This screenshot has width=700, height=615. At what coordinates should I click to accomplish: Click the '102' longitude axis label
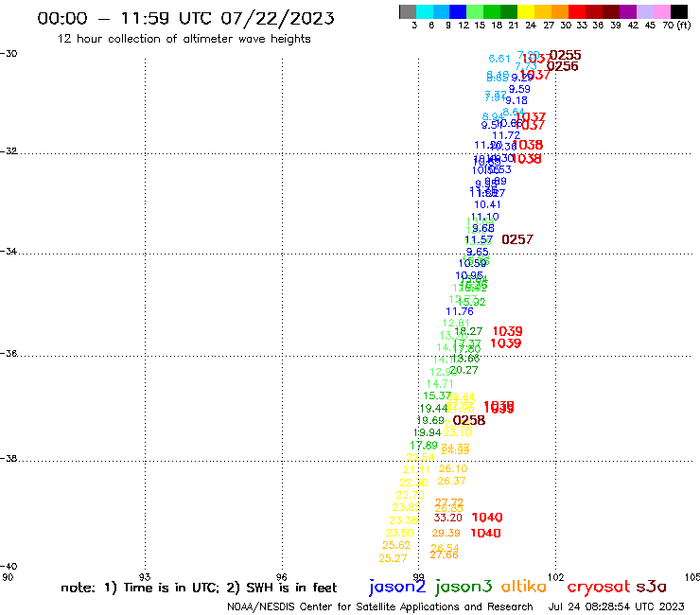(x=556, y=577)
